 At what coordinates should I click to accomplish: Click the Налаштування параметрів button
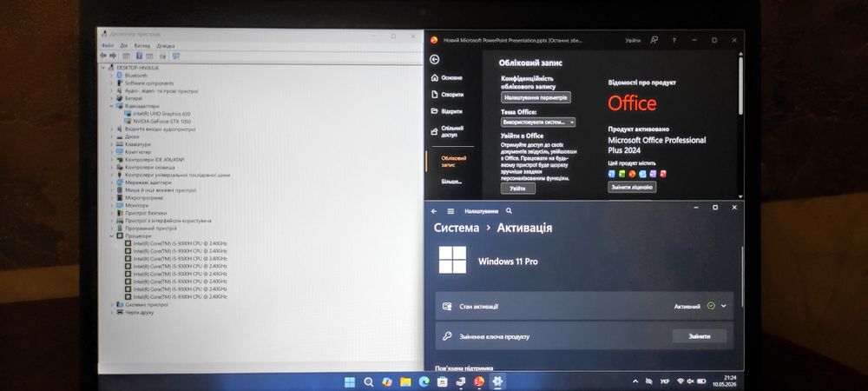(x=536, y=97)
